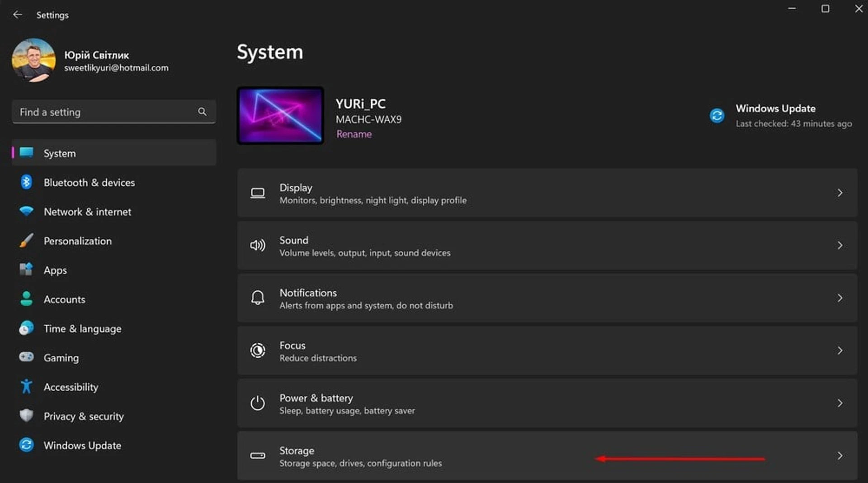Open Gaming settings category
The height and width of the screenshot is (483, 868).
coord(114,357)
